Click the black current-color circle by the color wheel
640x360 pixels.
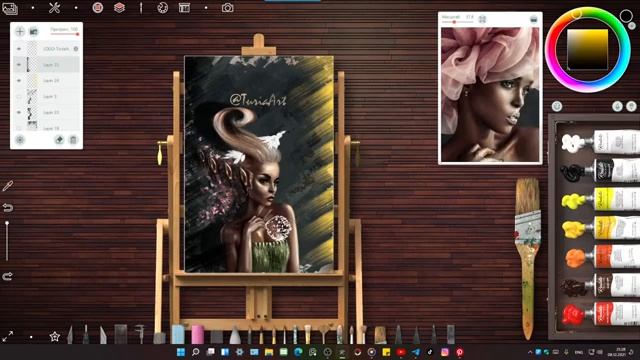click(626, 16)
